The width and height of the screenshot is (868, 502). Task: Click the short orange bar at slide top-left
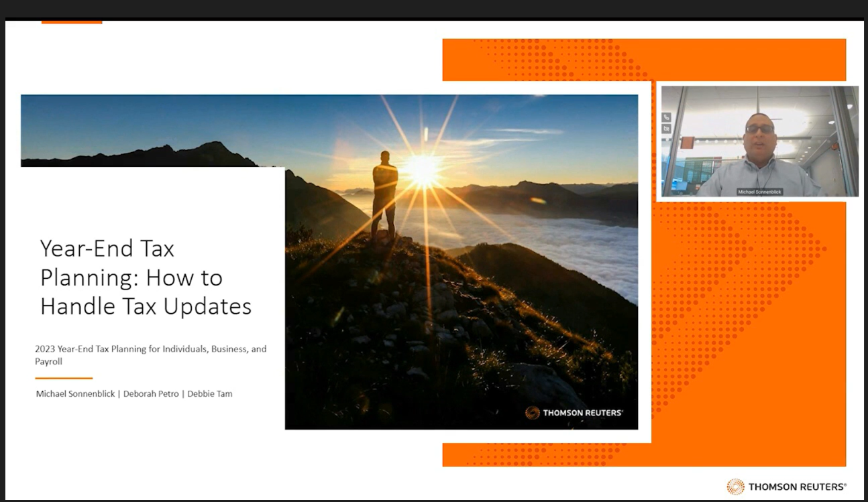pos(72,22)
